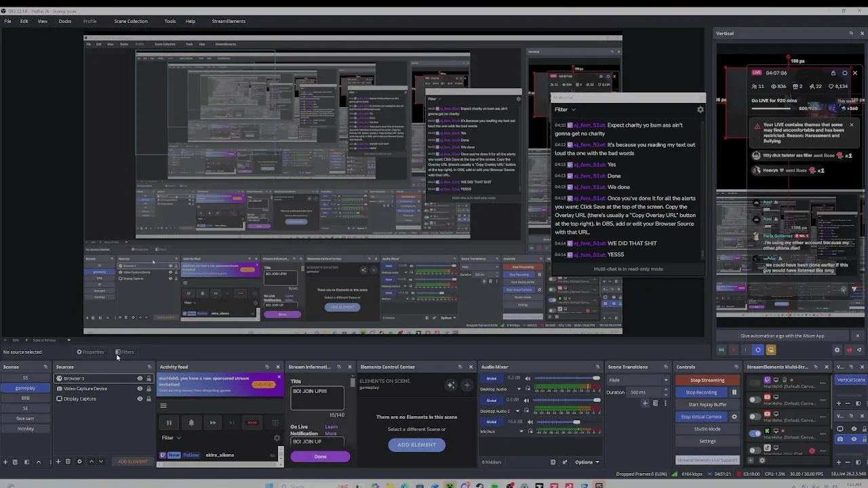Open activity feed hamburger menu
The height and width of the screenshot is (488, 868).
pos(163,406)
